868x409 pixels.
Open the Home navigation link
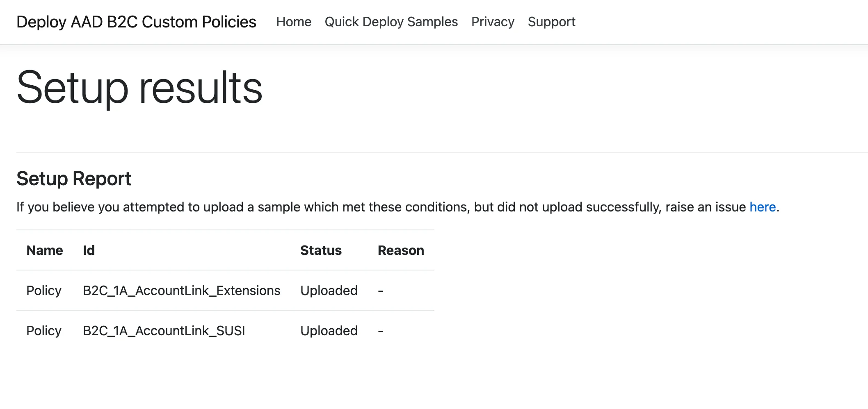pyautogui.click(x=294, y=22)
